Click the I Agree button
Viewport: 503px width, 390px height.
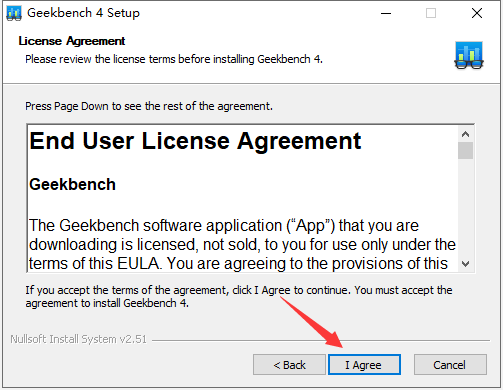click(364, 365)
